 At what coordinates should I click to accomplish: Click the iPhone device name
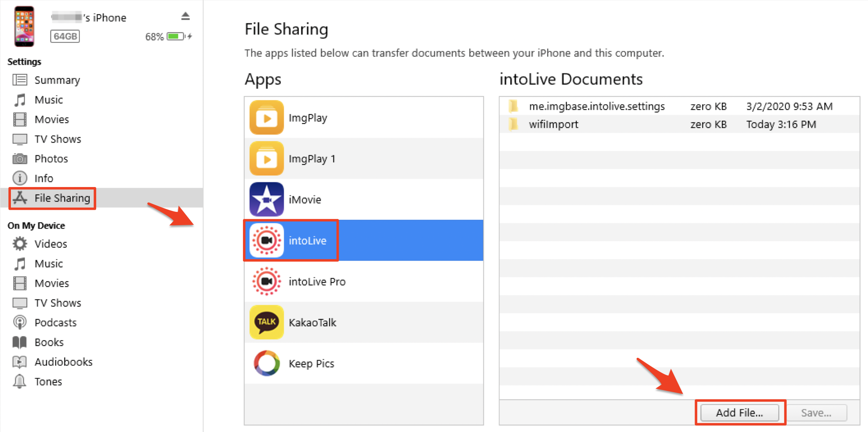pos(89,18)
